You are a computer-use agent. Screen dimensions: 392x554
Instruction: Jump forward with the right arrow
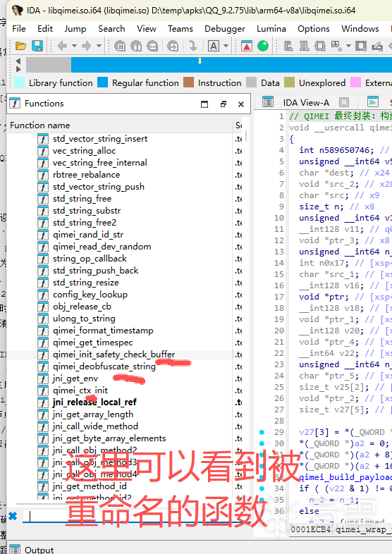[x=87, y=46]
